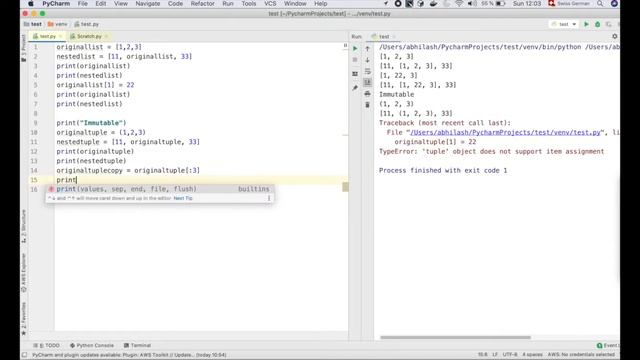Click the Stop process icon in Run panel
640x360 pixels.
coord(355,60)
